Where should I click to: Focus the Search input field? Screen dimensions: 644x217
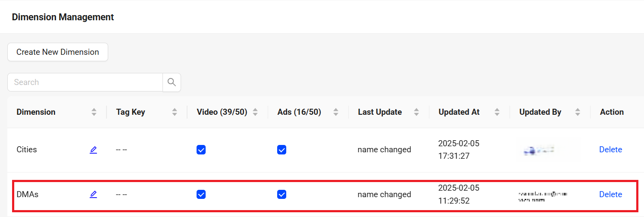(85, 82)
